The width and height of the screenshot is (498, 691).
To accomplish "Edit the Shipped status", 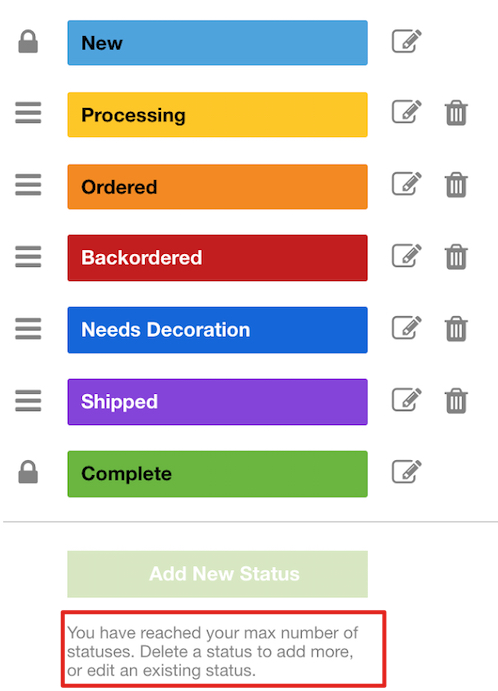I will point(406,399).
